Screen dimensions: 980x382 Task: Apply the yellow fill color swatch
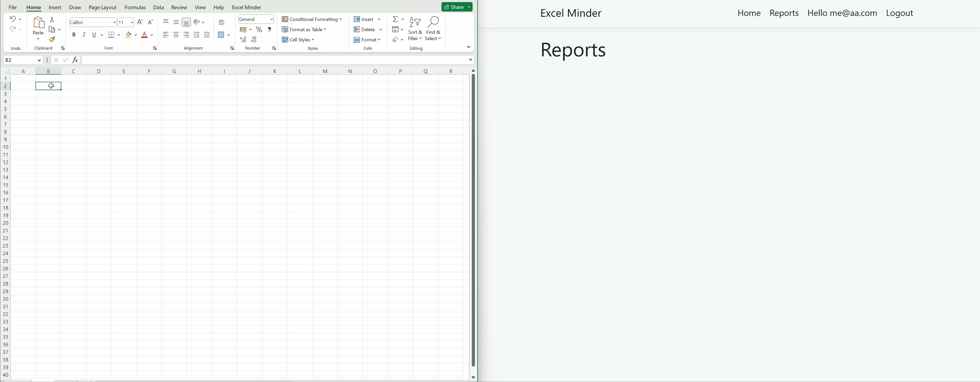pos(129,35)
